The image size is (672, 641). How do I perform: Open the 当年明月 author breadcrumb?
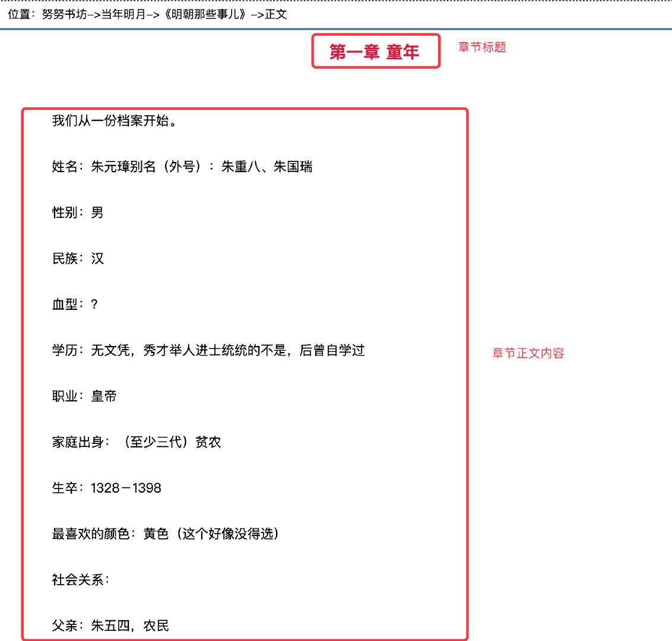[123, 15]
